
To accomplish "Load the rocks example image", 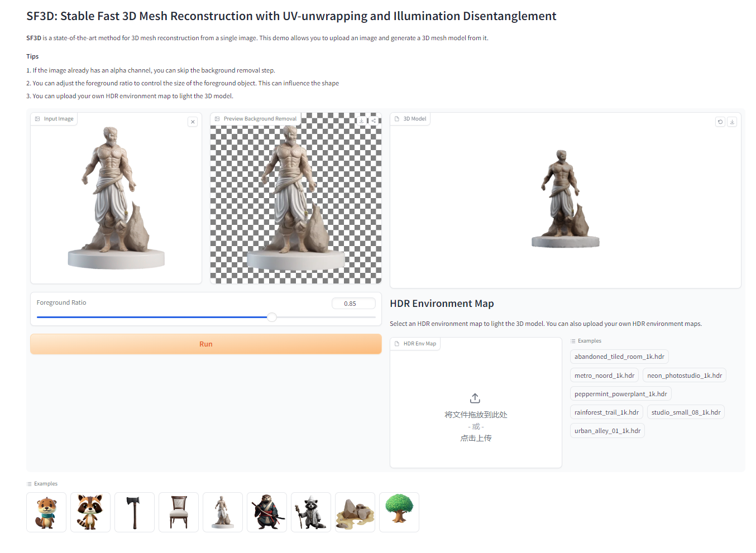I will [x=355, y=512].
